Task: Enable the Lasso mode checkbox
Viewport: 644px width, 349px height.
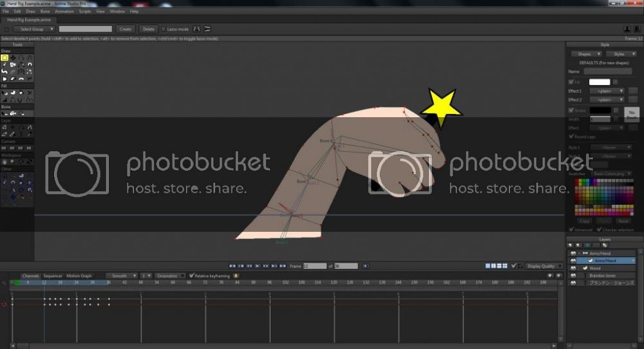Action: click(163, 29)
